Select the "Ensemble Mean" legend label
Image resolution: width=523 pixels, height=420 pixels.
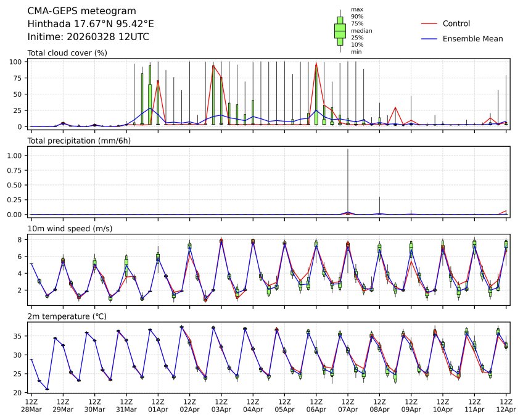pyautogui.click(x=473, y=38)
